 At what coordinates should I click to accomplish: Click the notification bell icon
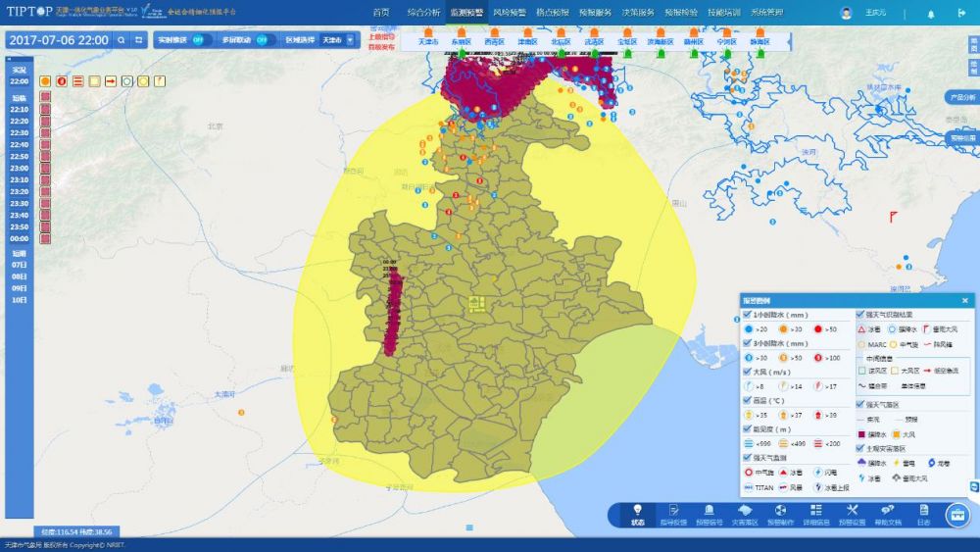click(x=930, y=14)
